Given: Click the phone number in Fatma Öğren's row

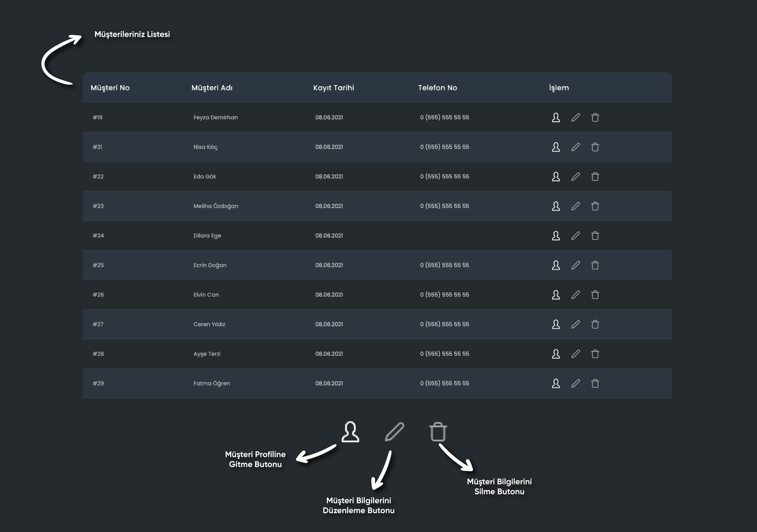Looking at the screenshot, I should coord(444,383).
